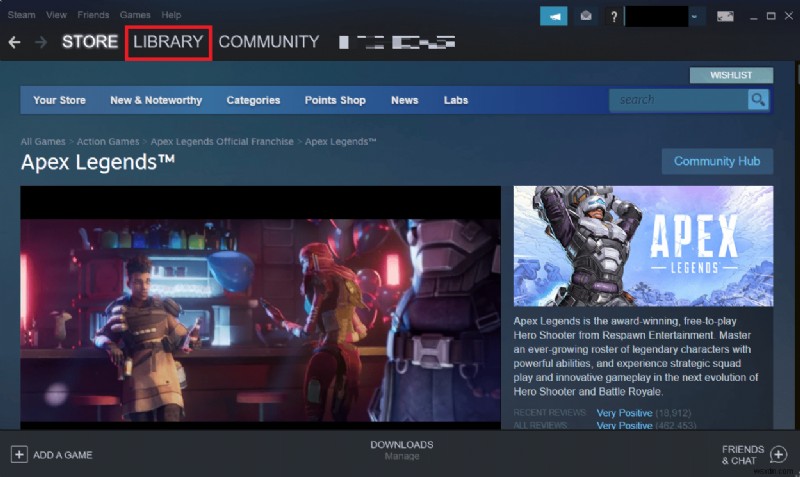Open Friends & Chat plus icon
Image resolution: width=800 pixels, height=477 pixels.
coord(779,454)
